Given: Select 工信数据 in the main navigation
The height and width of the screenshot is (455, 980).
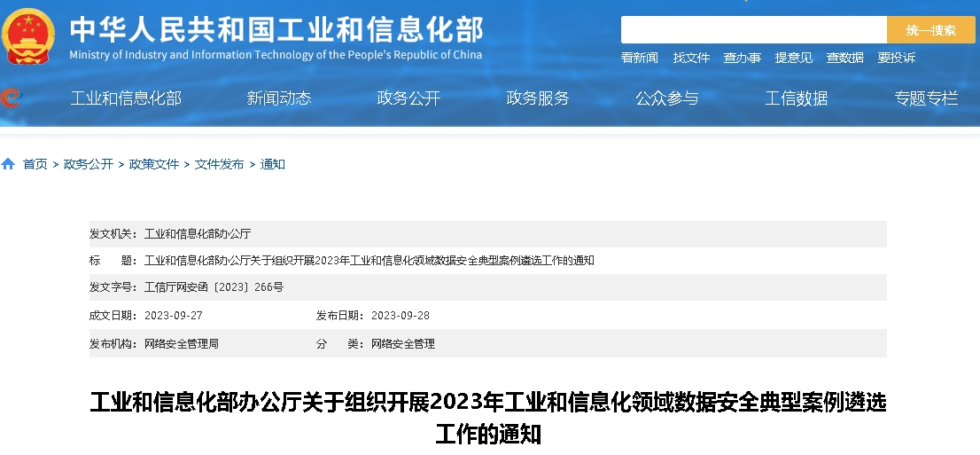Looking at the screenshot, I should [x=797, y=98].
